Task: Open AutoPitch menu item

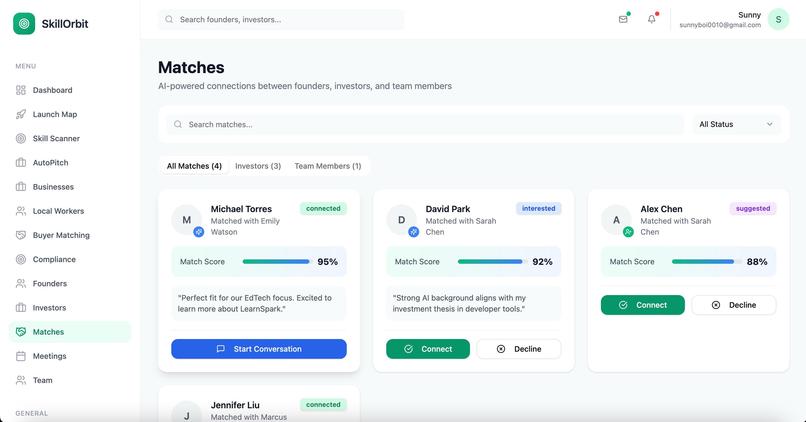Action: (x=70, y=162)
